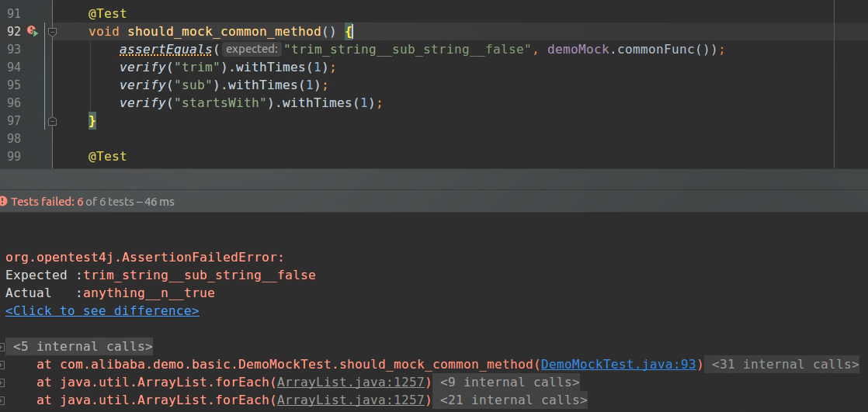Expand the '<31 internal calls>' folded frames
Viewport: 868px width, 412px height.
[x=785, y=365]
